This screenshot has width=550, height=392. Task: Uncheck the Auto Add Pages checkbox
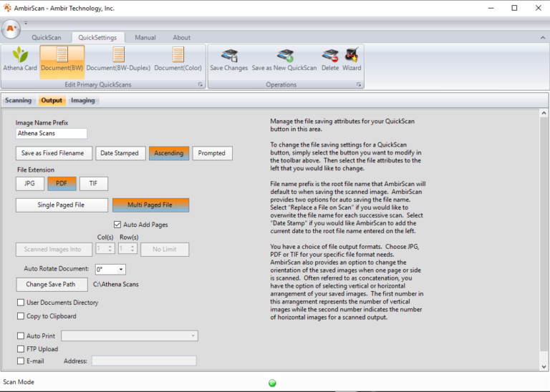118,225
